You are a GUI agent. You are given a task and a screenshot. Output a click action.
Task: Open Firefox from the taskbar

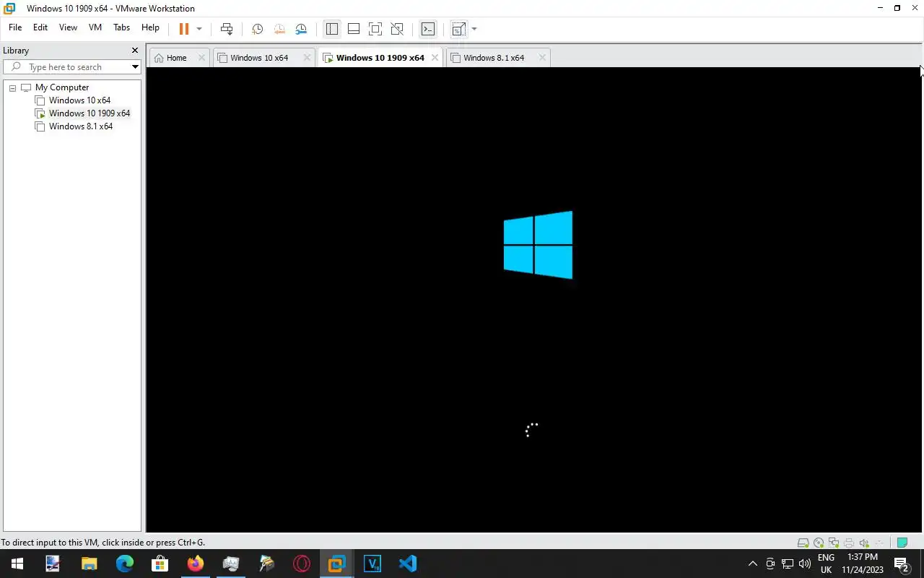click(195, 564)
